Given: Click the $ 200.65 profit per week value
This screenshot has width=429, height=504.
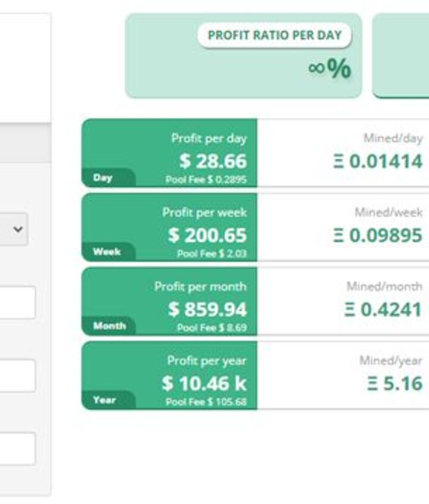Looking at the screenshot, I should coord(207,235).
